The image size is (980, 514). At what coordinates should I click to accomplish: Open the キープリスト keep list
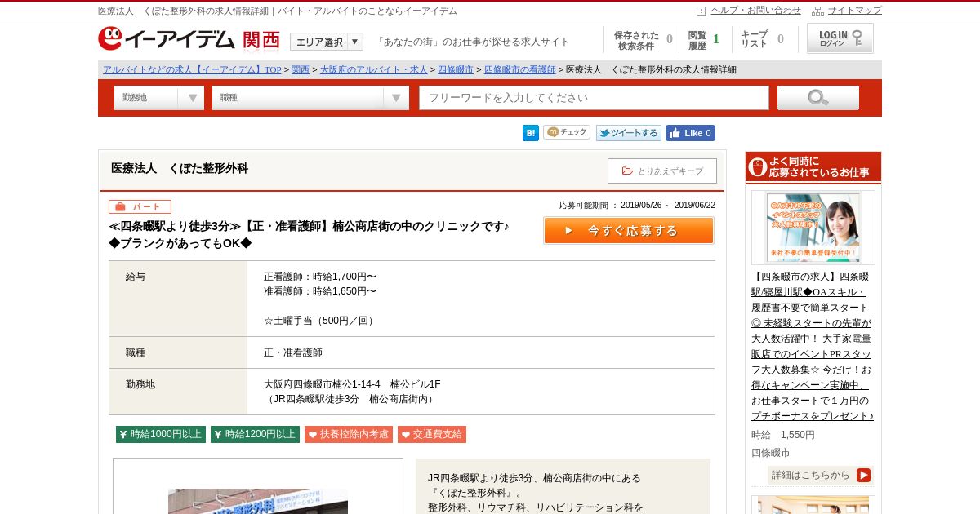tap(762, 39)
